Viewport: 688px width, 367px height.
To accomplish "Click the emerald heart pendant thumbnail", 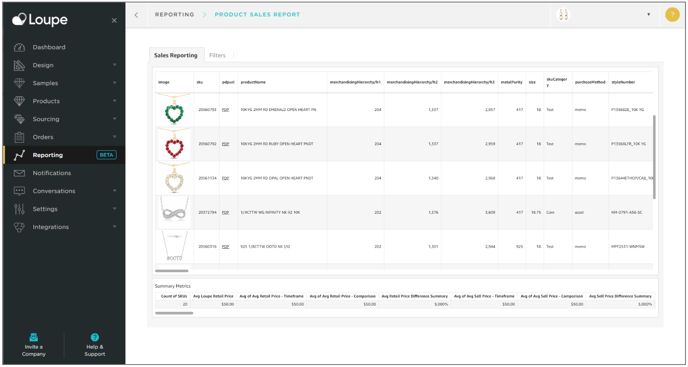I will 174,110.
